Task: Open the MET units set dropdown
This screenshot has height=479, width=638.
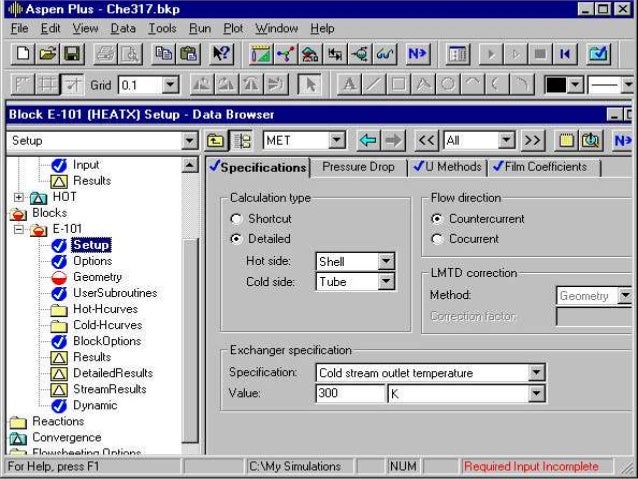Action: (x=337, y=141)
